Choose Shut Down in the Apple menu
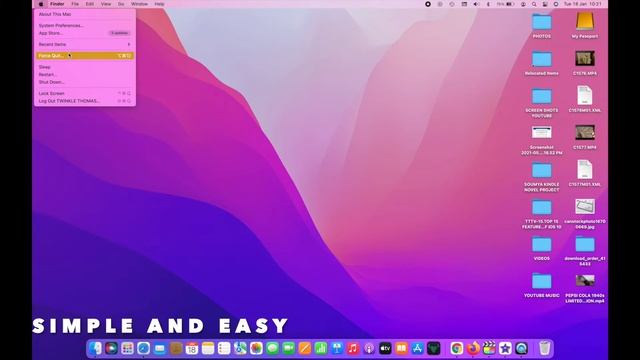 coord(84,82)
